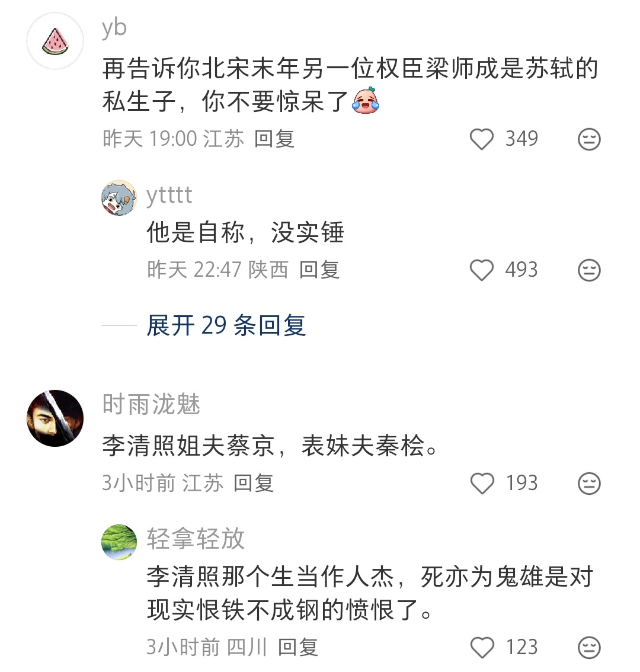Tap the dislike face on 时雨泷魅's comment
Viewport: 640px width, 672px height.
[588, 483]
